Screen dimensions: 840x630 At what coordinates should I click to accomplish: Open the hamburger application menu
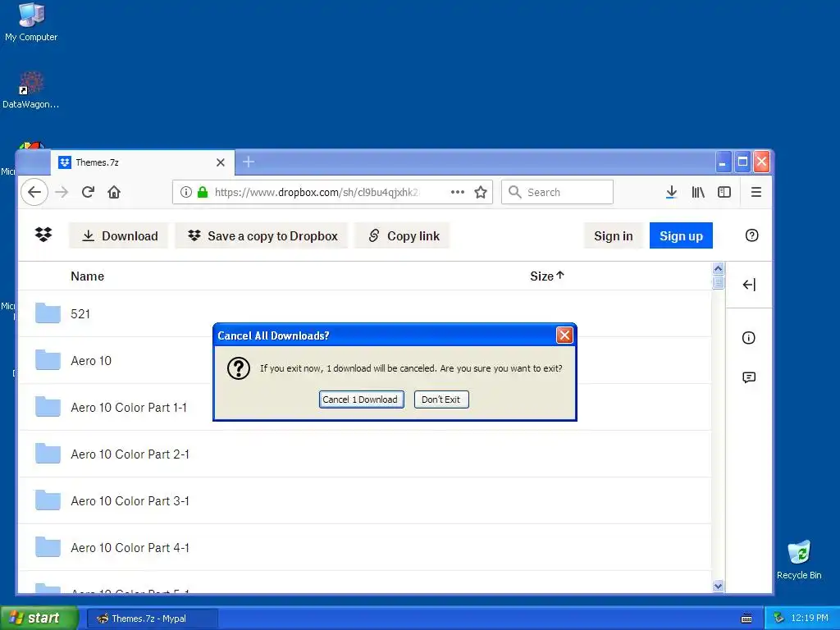(756, 192)
